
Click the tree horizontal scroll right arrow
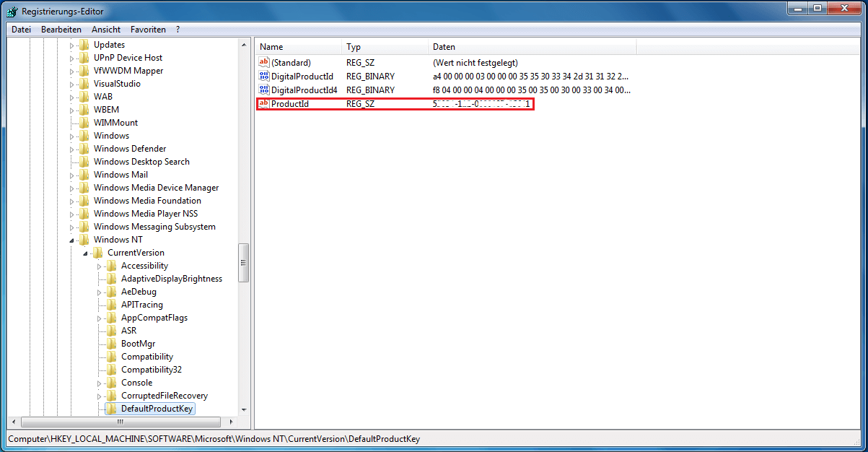[x=231, y=422]
